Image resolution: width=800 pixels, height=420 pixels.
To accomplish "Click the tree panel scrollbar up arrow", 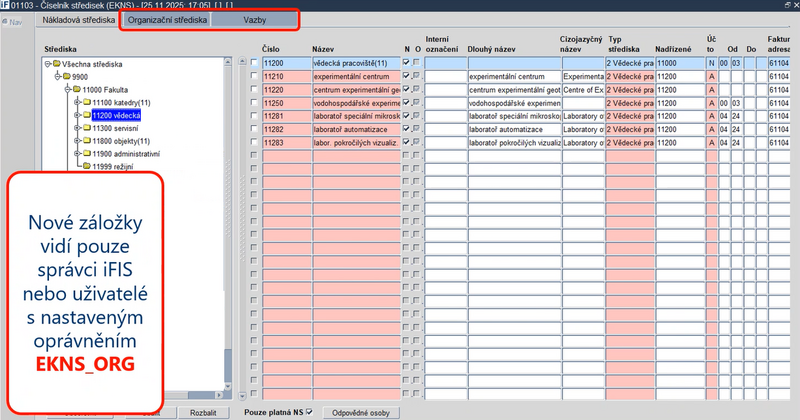I will coord(227,62).
